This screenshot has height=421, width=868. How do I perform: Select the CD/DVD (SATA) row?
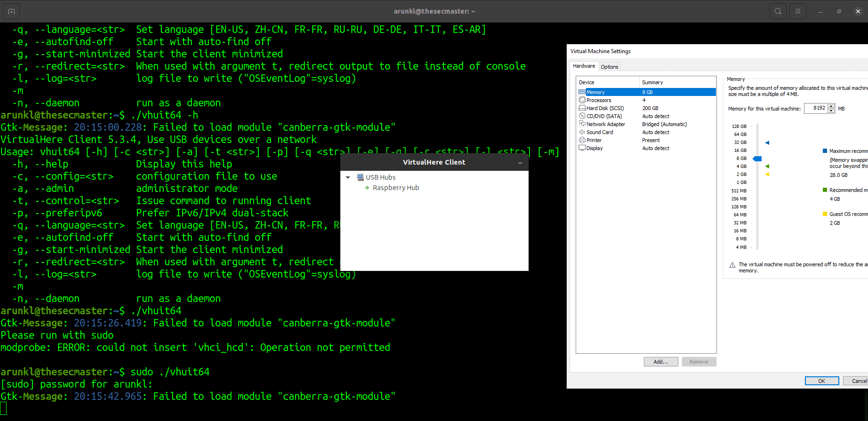click(646, 116)
